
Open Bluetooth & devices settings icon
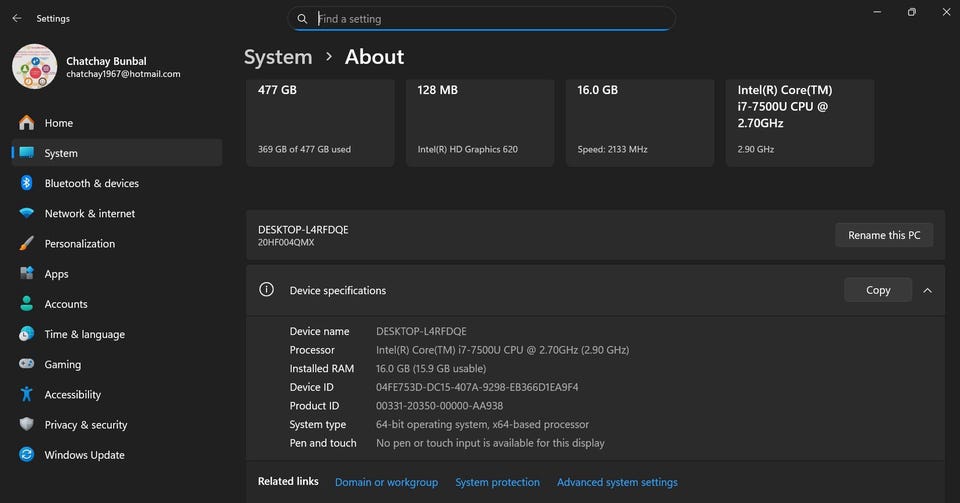(x=26, y=183)
